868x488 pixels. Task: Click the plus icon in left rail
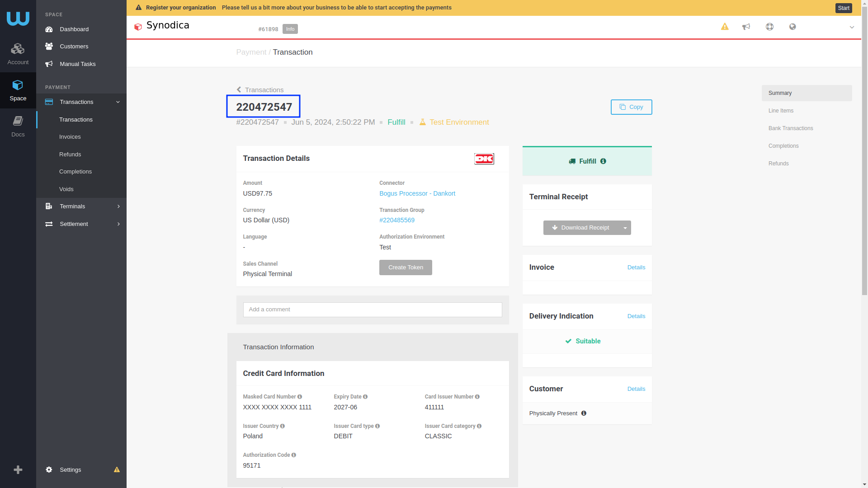pyautogui.click(x=18, y=470)
